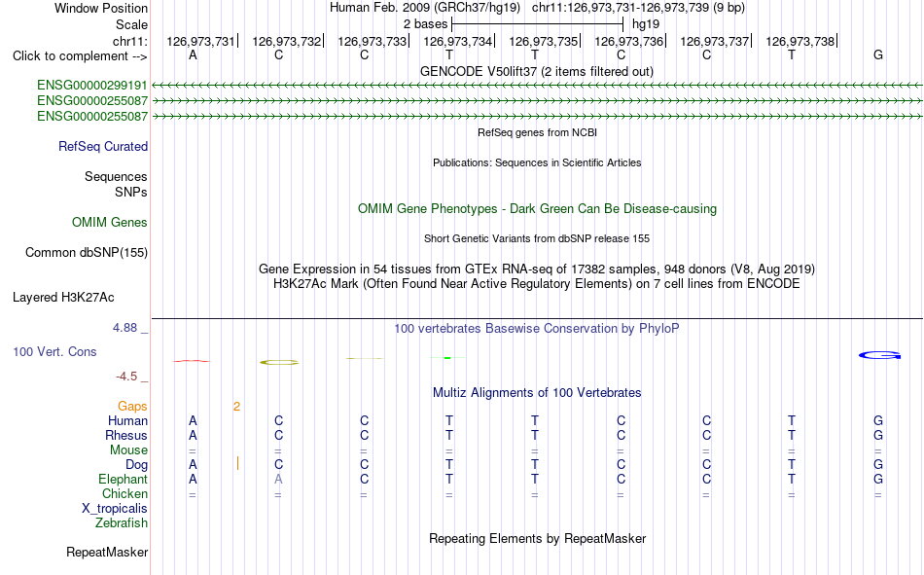Click the Human species label
The height and width of the screenshot is (575, 924).
coord(127,420)
